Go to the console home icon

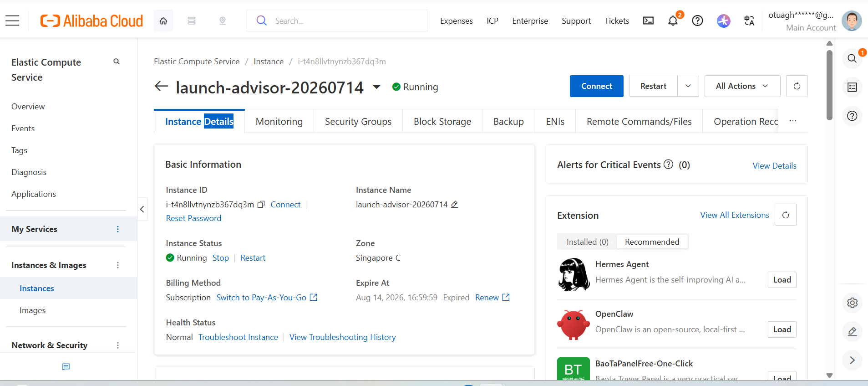163,21
